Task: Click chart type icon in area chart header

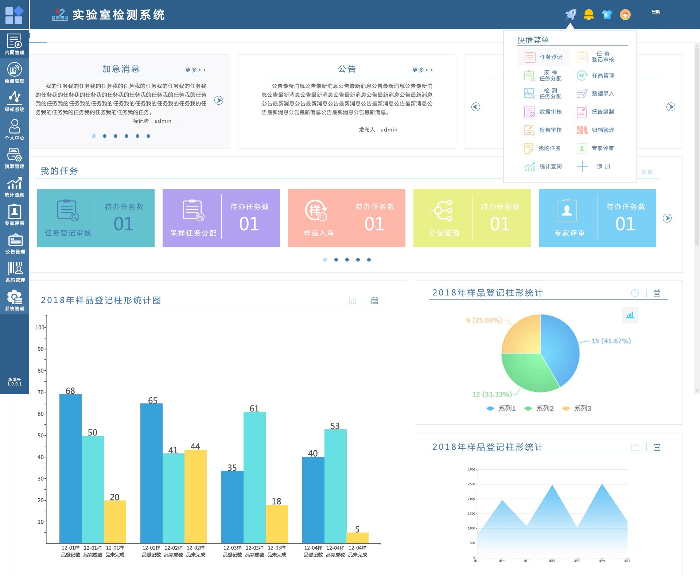Action: coord(635,447)
